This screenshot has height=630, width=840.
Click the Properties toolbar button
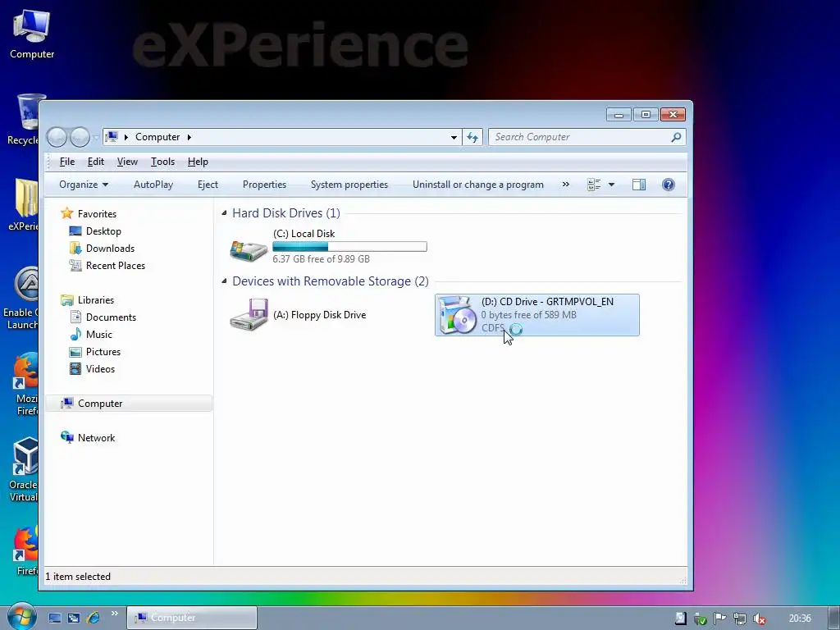[264, 185]
